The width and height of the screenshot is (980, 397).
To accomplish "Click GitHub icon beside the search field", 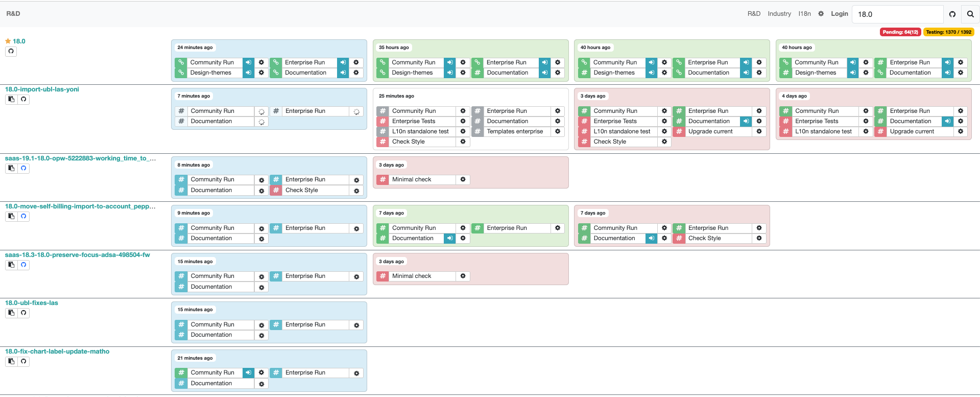I will click(952, 14).
